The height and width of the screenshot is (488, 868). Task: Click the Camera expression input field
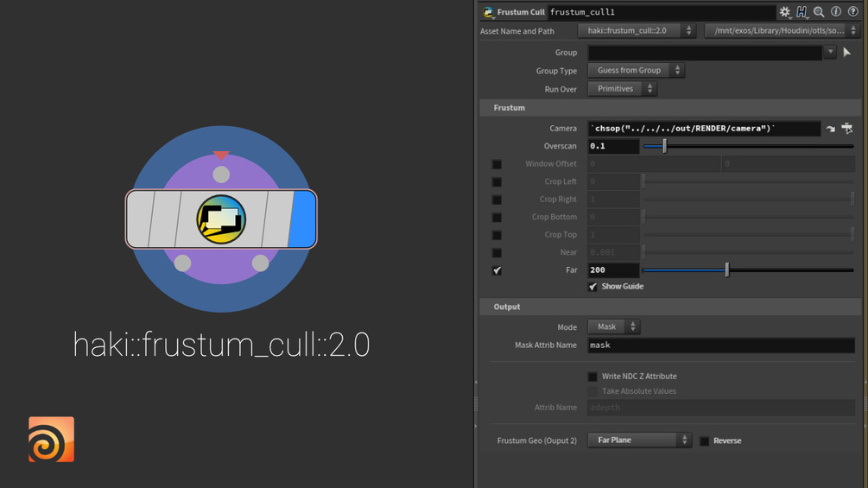(x=704, y=129)
